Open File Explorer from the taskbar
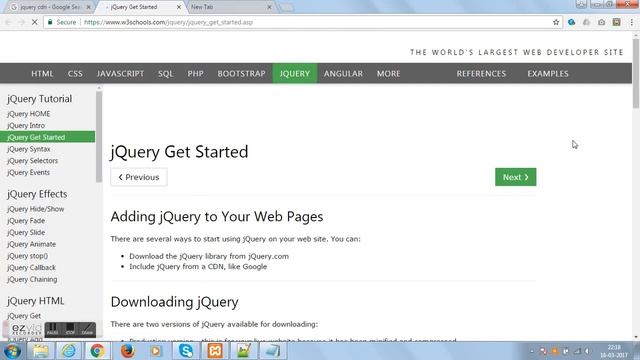Viewport: 640px width, 360px height. (40, 351)
